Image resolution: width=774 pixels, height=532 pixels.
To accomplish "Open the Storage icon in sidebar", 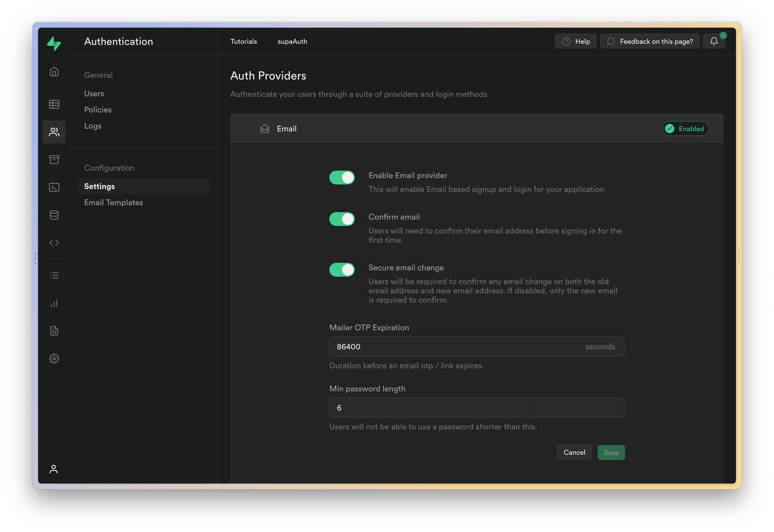I will click(x=54, y=159).
